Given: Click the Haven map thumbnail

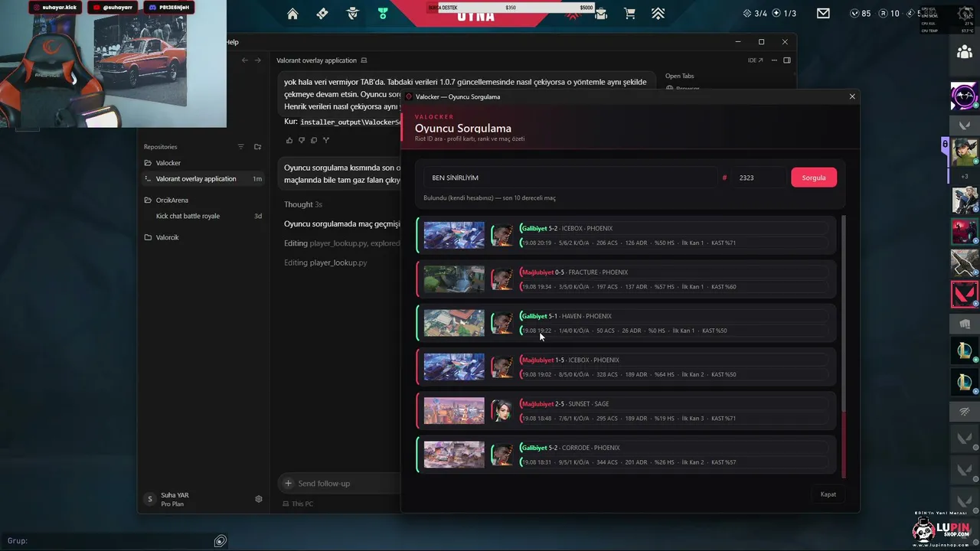Looking at the screenshot, I should (454, 323).
